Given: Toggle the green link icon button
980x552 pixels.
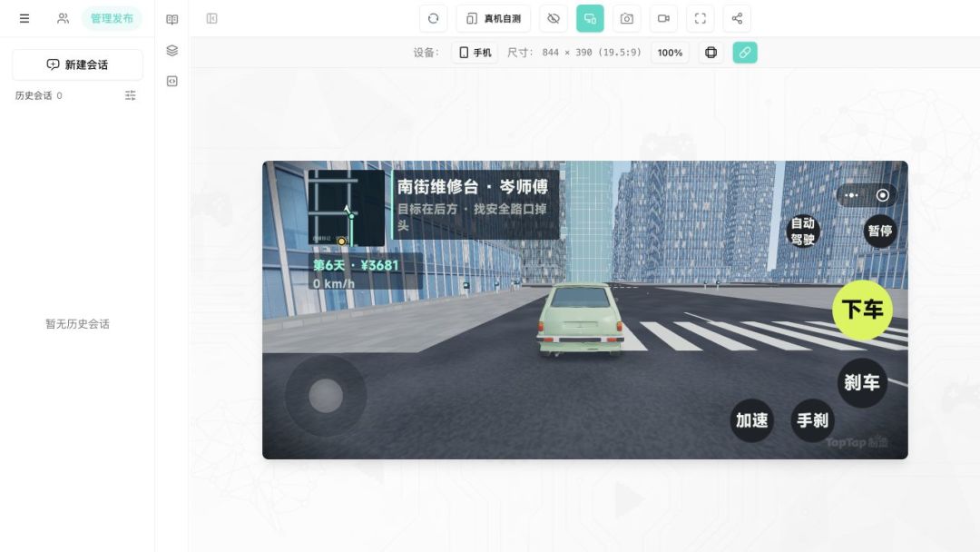Looking at the screenshot, I should coord(744,53).
